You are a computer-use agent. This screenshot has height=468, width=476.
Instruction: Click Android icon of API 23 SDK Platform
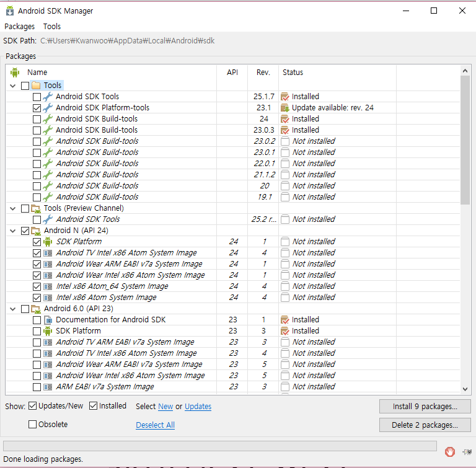tap(48, 331)
